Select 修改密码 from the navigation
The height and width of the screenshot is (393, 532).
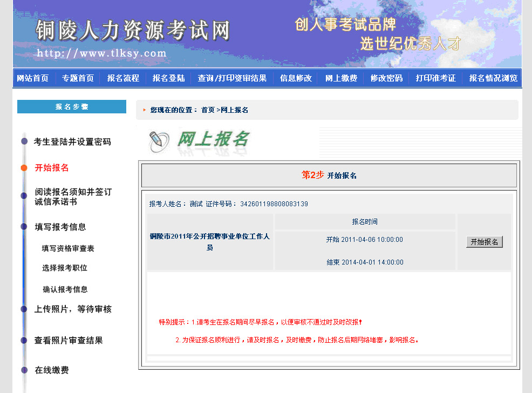pyautogui.click(x=386, y=78)
